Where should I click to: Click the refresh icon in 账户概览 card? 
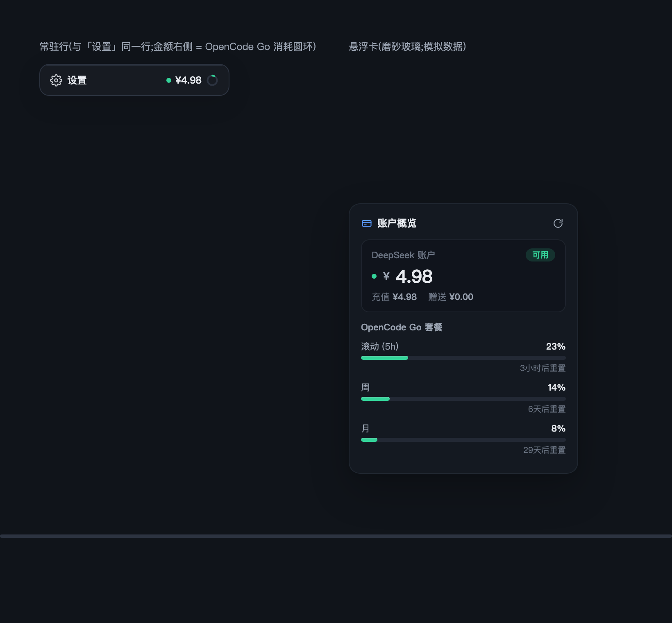(558, 223)
